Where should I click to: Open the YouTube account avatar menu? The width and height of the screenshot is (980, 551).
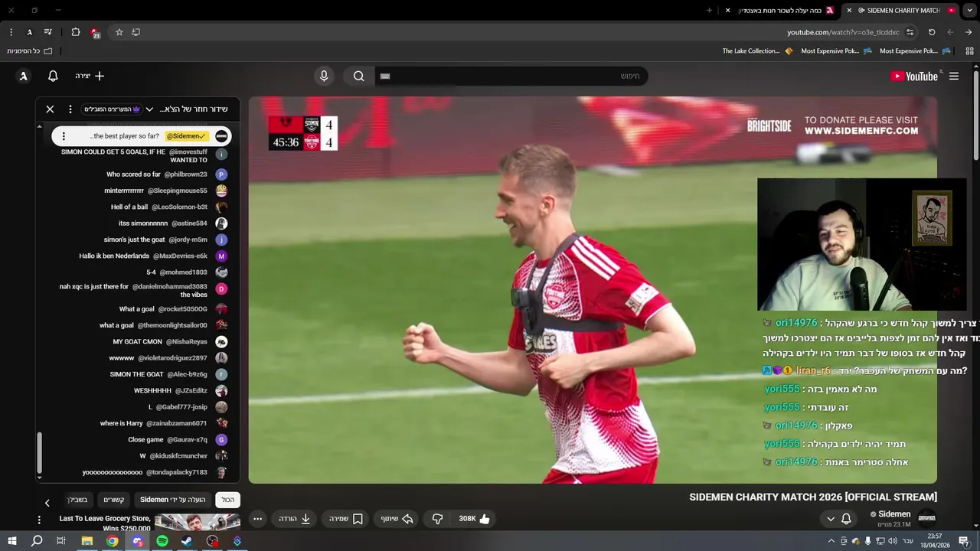coord(24,76)
